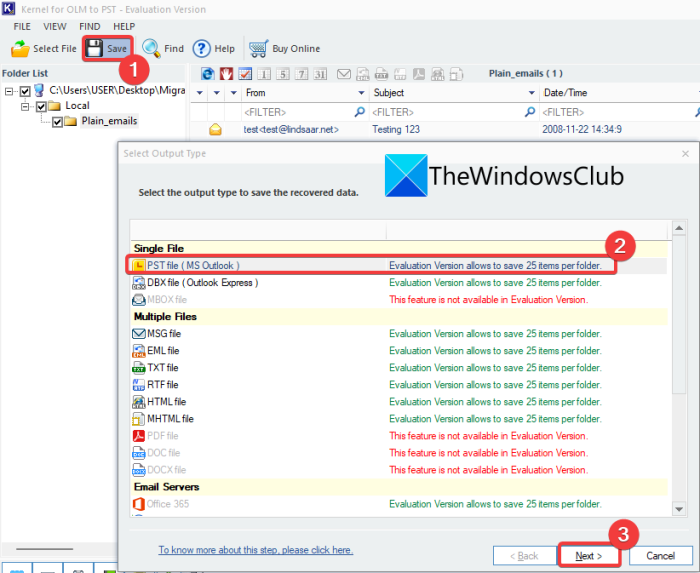Click the blue globe icon in preview toolbar

(x=208, y=74)
